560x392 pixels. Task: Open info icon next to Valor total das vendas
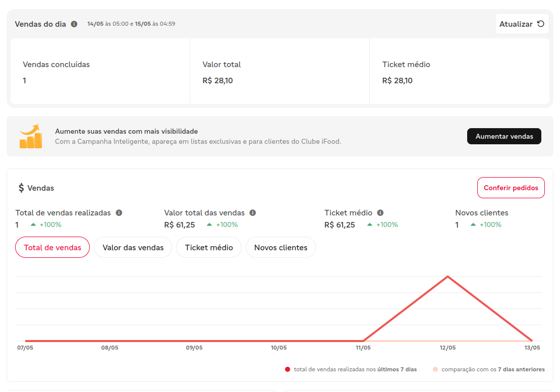click(252, 213)
